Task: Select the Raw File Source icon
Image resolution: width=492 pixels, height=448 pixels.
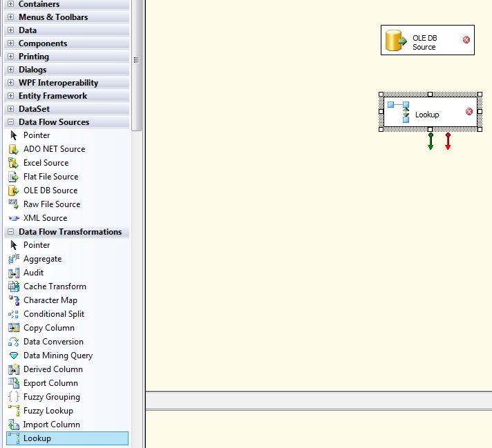Action: coord(14,204)
